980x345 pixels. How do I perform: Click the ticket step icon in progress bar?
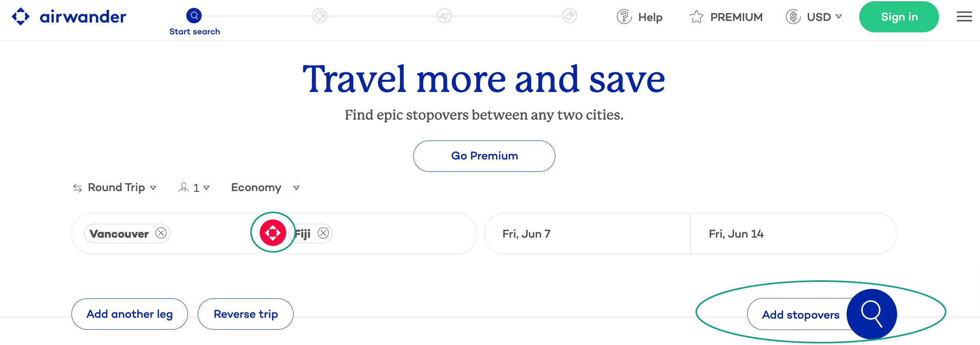click(569, 15)
